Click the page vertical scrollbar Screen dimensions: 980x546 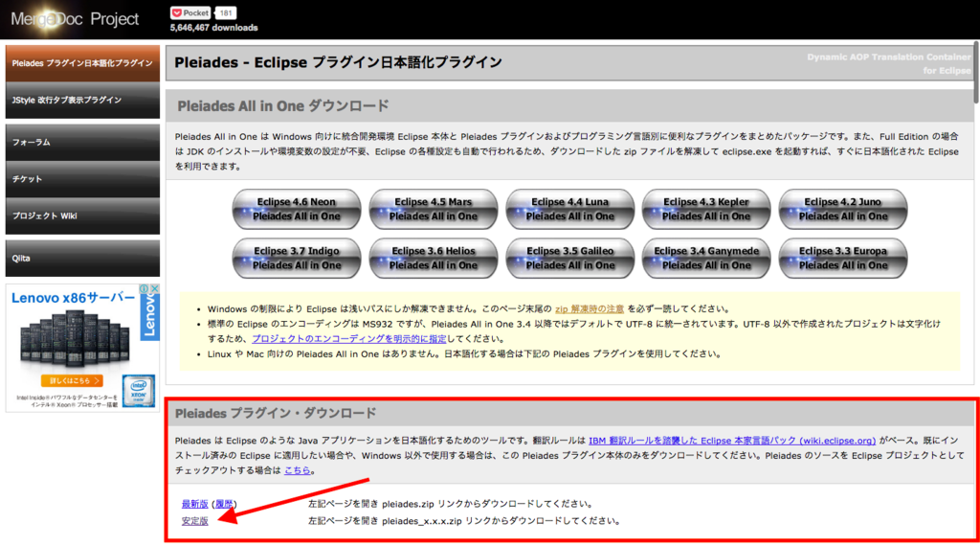975,72
